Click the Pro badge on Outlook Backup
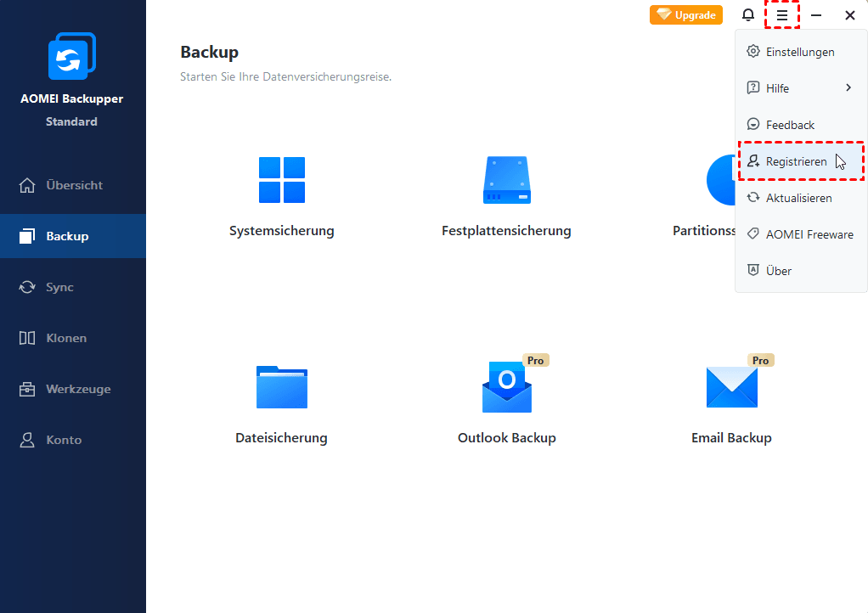 (x=535, y=360)
